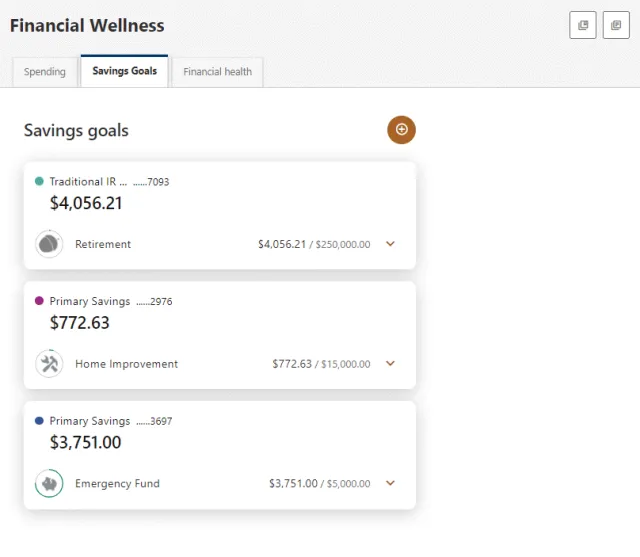Open the Traditional IR account ending 7093
The image size is (640, 557).
109,182
